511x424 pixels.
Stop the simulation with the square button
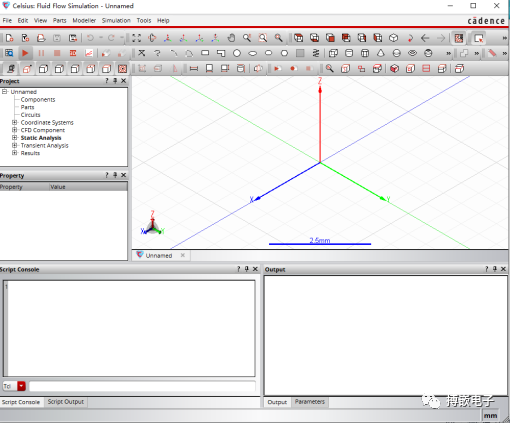[x=57, y=53]
